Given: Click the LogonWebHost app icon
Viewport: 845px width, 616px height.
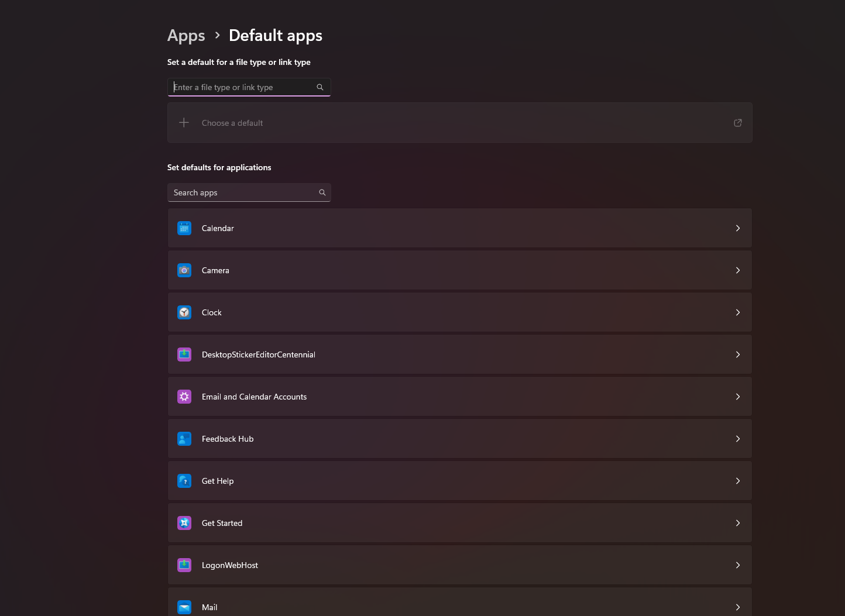Looking at the screenshot, I should click(184, 565).
